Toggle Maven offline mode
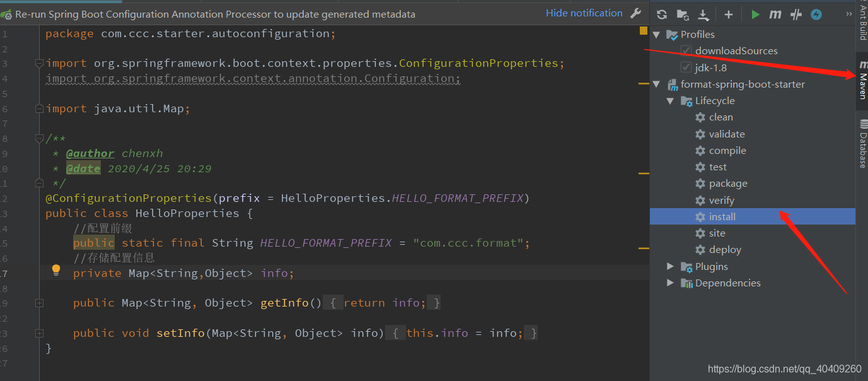 pos(796,15)
